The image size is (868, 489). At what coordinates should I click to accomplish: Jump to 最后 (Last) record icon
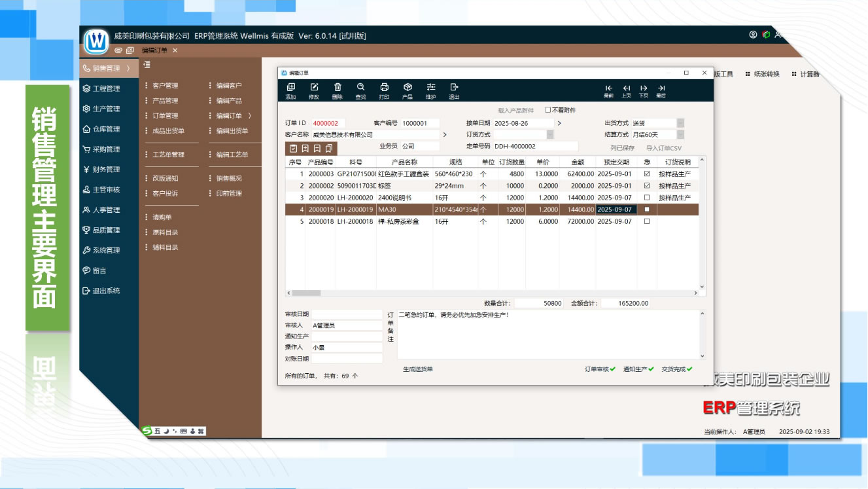pyautogui.click(x=661, y=88)
